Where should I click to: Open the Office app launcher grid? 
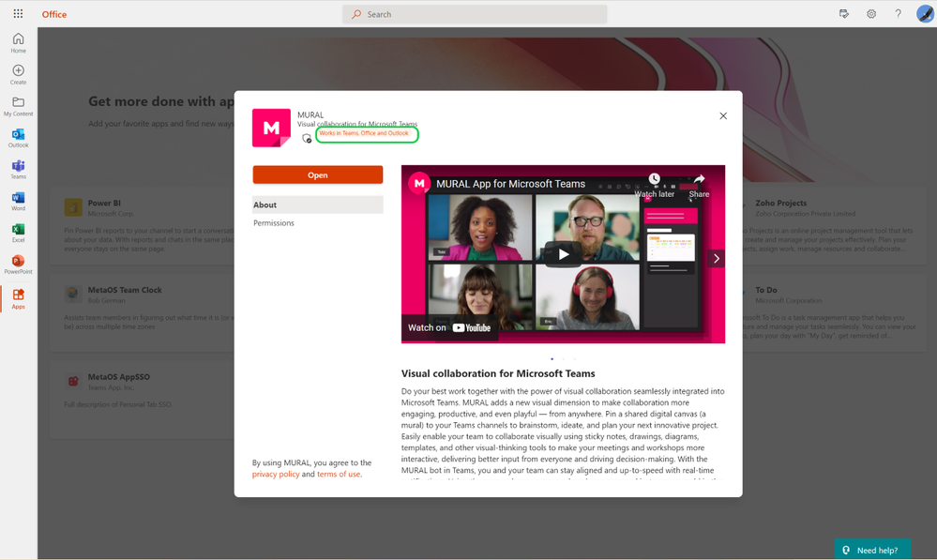[x=18, y=13]
